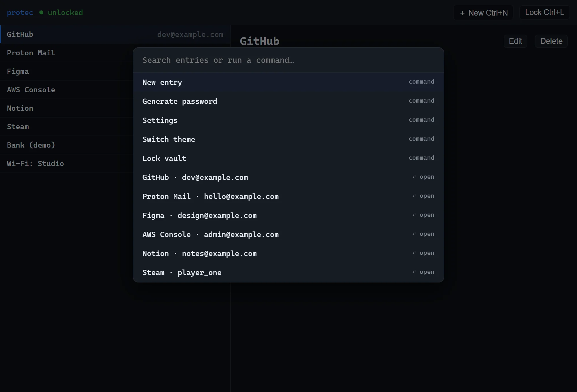The image size is (577, 392).
Task: Open Figma design@example.com result
Action: [x=288, y=215]
